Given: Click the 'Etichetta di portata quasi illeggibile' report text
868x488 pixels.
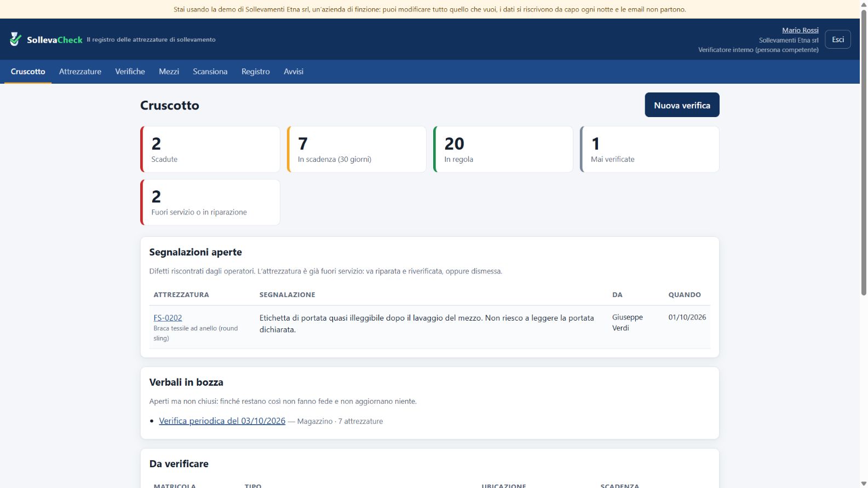Looking at the screenshot, I should (427, 323).
